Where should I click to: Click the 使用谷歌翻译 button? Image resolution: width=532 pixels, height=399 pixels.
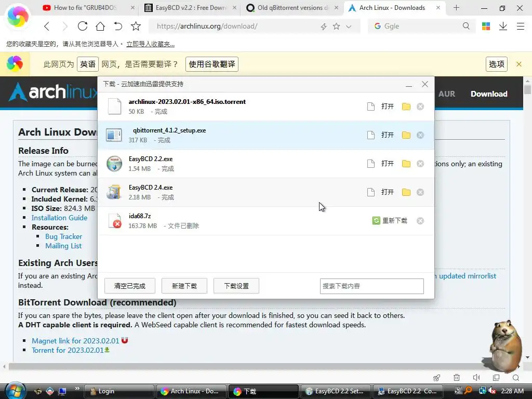pos(212,64)
